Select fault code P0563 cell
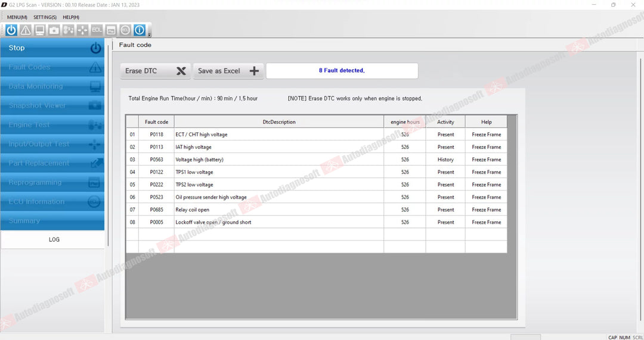 click(x=156, y=160)
